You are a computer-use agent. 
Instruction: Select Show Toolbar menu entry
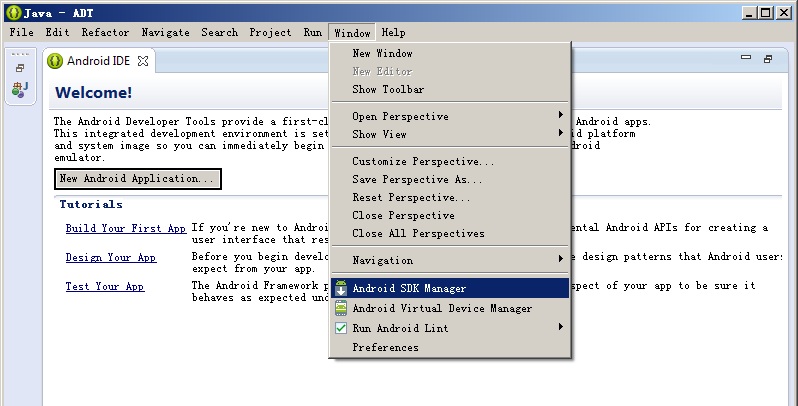coord(450,90)
